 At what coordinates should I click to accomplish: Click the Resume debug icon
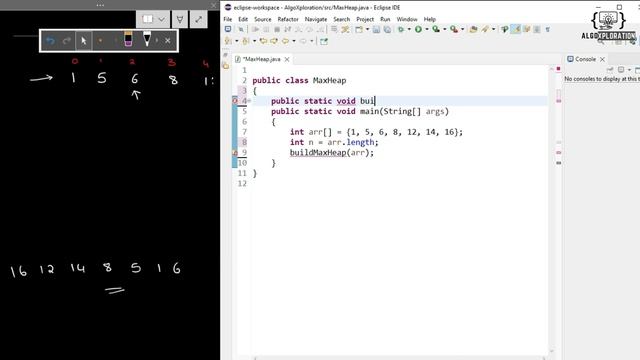[256, 29]
